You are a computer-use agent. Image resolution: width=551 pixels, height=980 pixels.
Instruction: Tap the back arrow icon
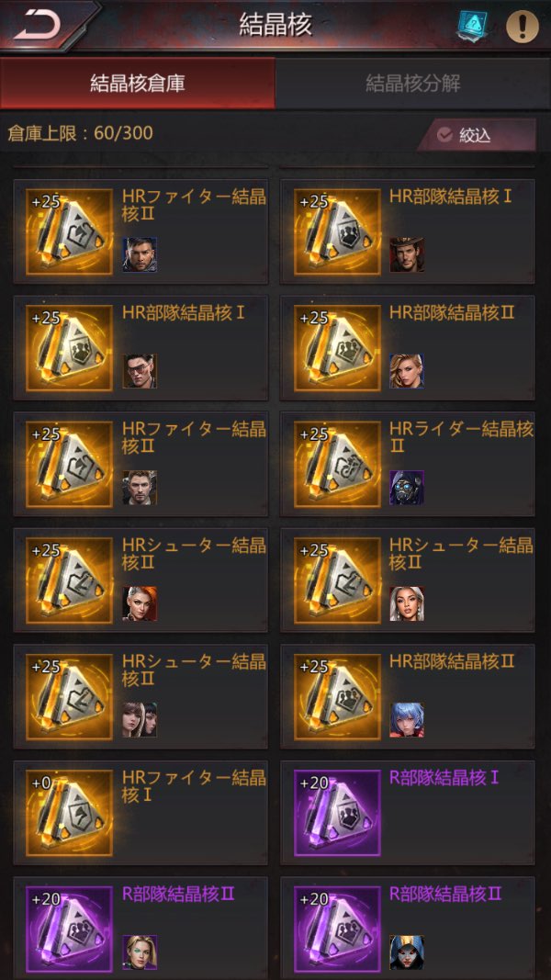point(38,26)
